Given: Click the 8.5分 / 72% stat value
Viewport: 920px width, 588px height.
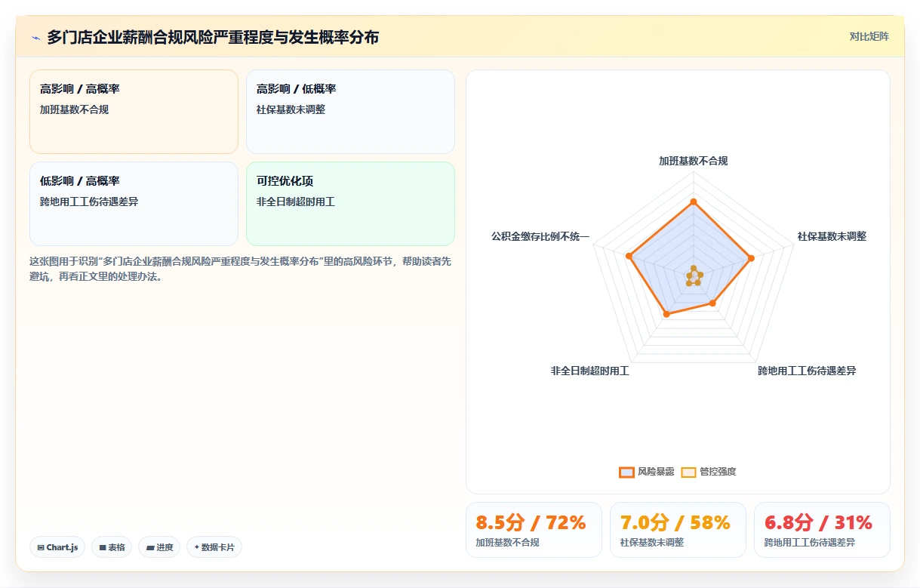Looking at the screenshot, I should (531, 522).
